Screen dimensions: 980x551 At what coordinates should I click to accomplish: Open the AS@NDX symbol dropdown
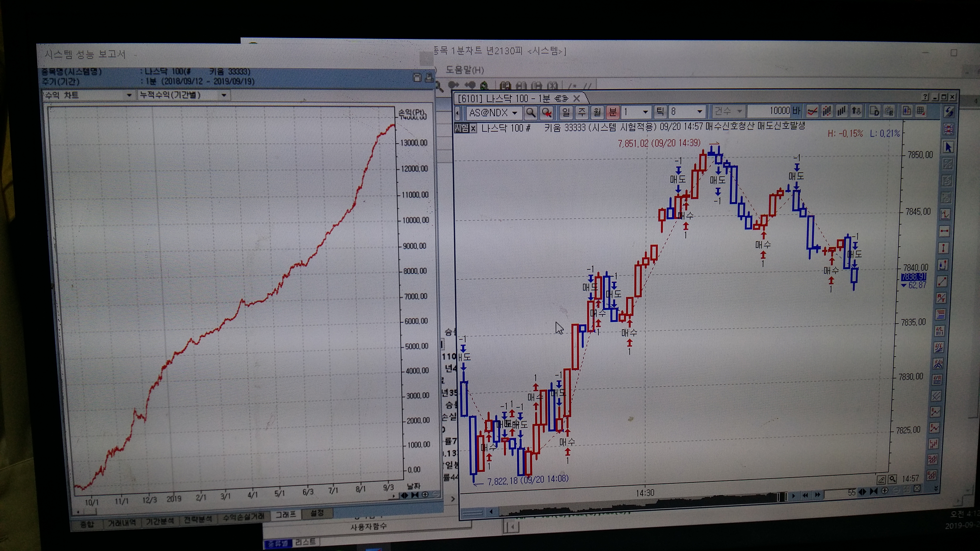(x=514, y=113)
